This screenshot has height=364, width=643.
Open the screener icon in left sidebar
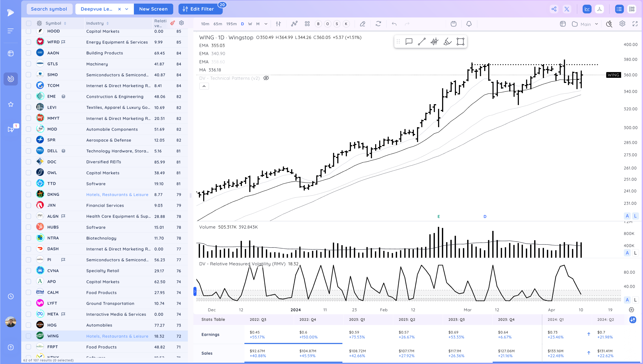10,79
